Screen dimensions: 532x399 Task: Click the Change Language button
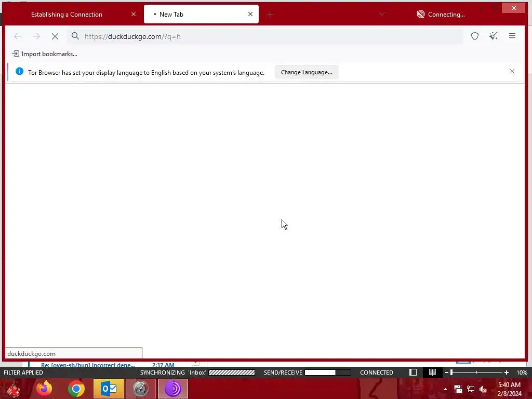[307, 72]
